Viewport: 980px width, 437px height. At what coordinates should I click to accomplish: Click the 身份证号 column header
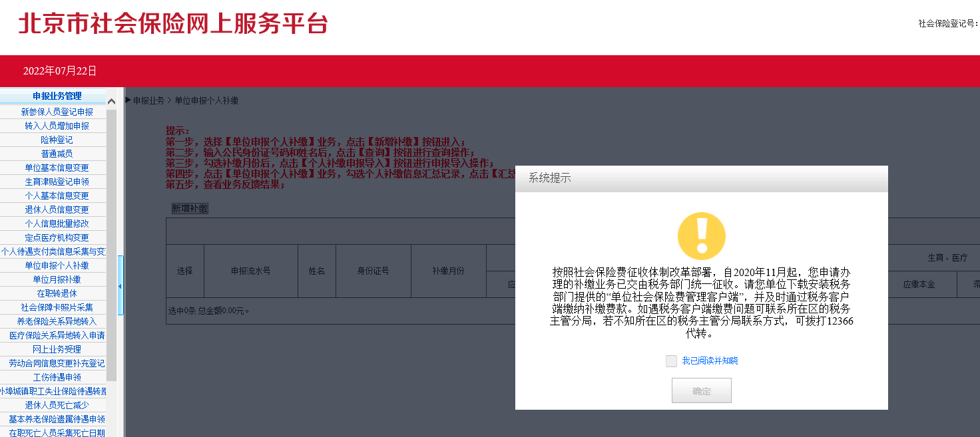point(373,271)
